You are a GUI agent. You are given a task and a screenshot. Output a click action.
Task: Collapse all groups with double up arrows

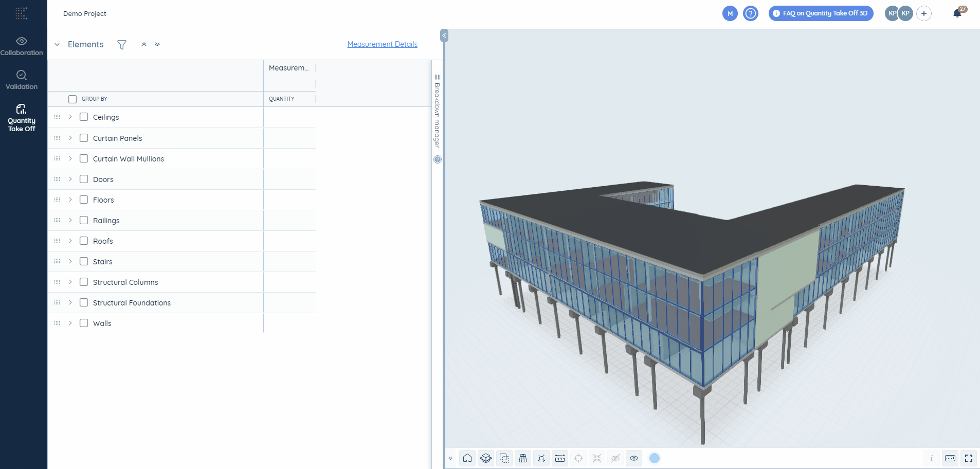(x=144, y=44)
